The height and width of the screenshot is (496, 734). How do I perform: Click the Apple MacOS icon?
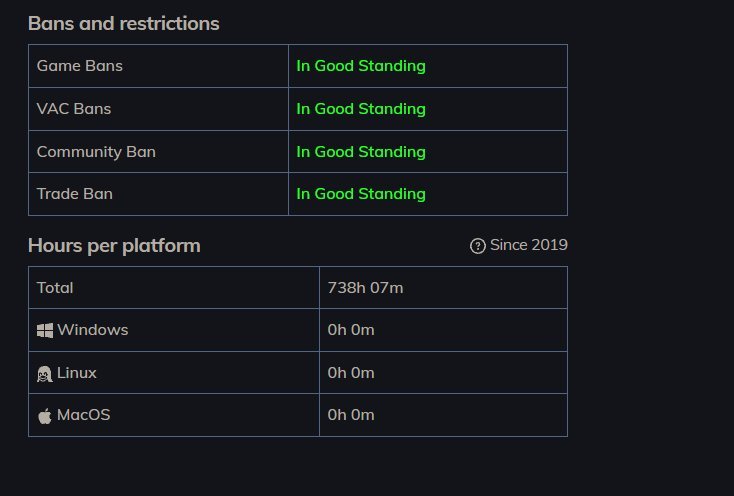tap(44, 416)
